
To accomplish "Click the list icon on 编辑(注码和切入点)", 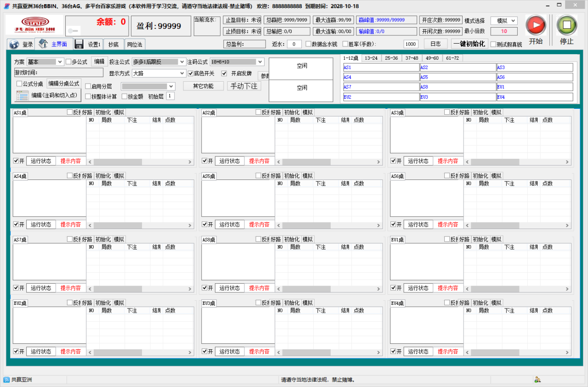I will click(x=22, y=95).
